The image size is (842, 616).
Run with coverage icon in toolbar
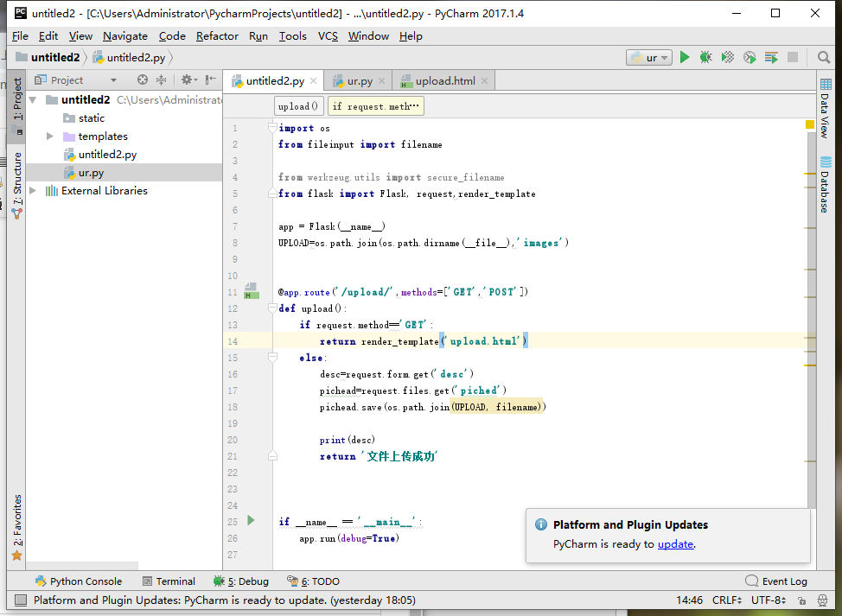[728, 57]
